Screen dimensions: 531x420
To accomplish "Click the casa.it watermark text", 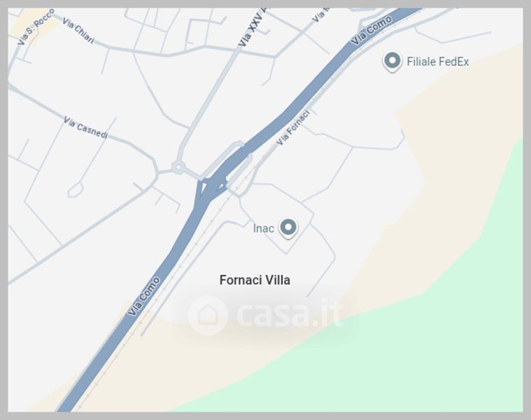I will [290, 314].
